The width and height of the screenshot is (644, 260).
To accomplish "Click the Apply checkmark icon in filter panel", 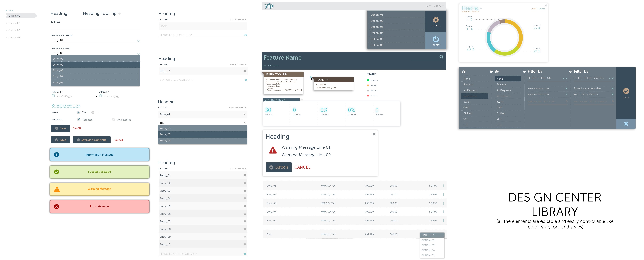I will tap(626, 91).
